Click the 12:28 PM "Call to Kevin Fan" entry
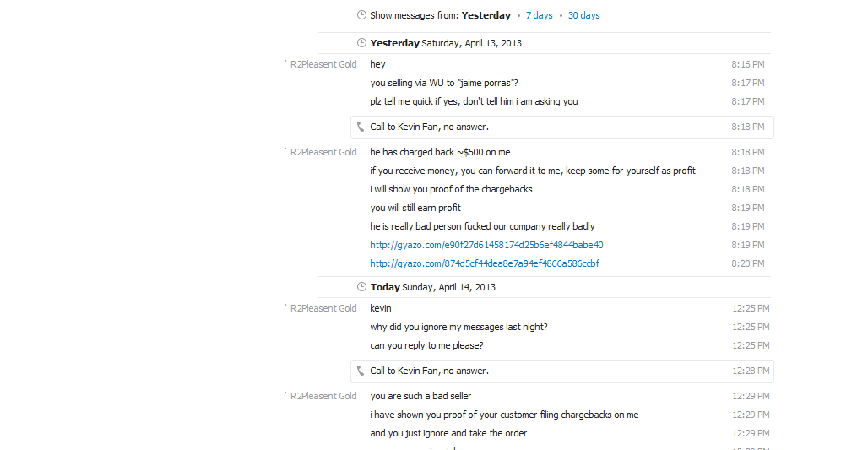 click(x=429, y=371)
